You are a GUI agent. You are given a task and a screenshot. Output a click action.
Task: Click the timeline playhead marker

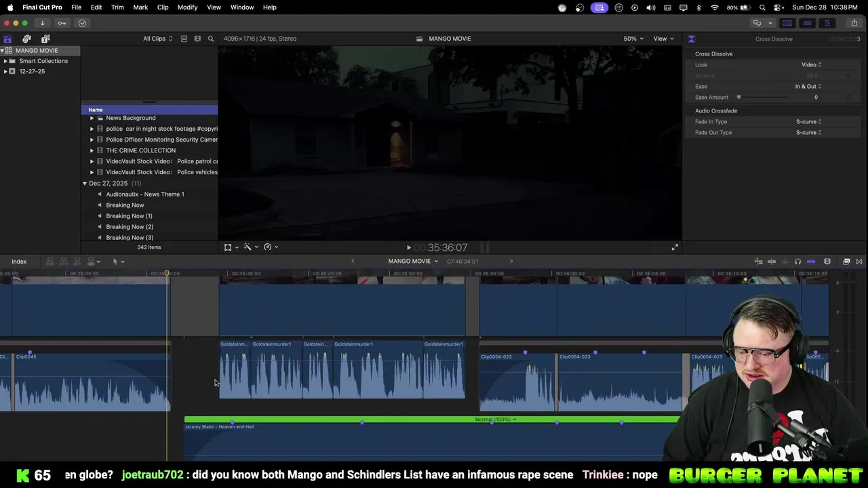tap(167, 273)
